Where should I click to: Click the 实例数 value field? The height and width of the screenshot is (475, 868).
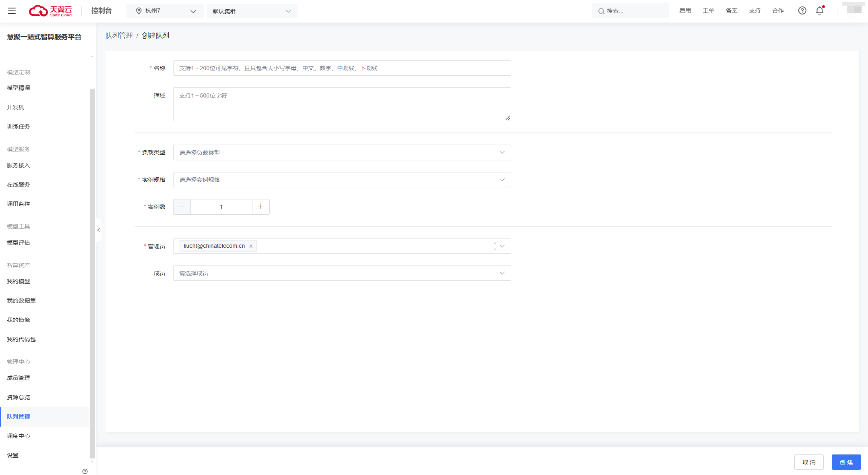click(221, 207)
